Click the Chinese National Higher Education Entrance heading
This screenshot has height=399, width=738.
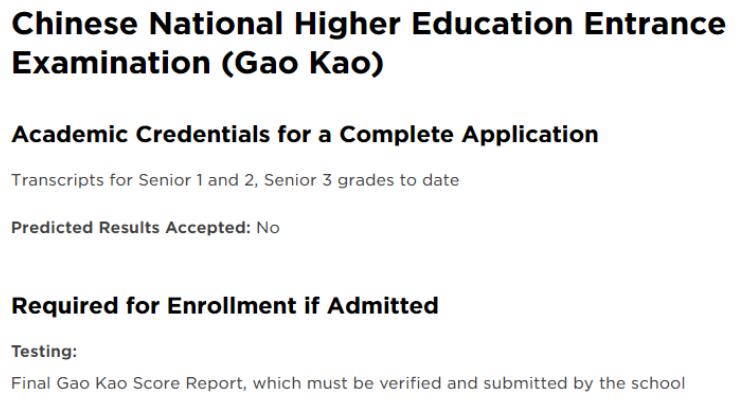[x=369, y=24]
